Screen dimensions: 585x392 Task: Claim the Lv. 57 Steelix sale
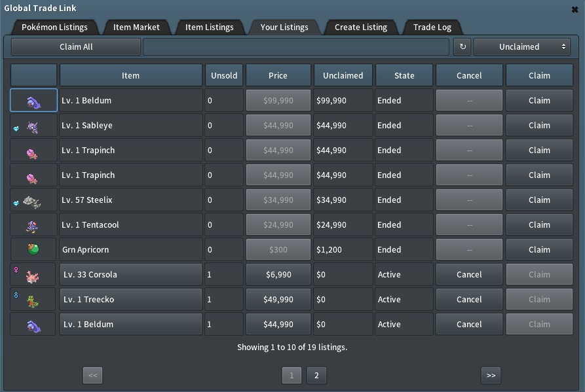pos(539,200)
